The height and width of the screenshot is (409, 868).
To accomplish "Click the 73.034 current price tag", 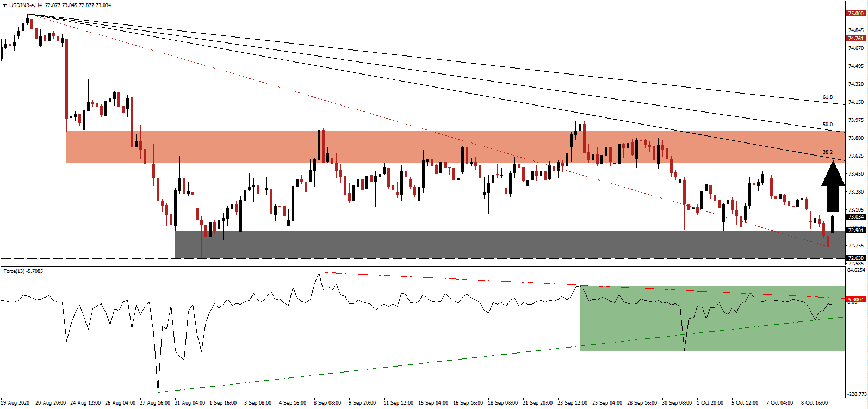I will click(x=856, y=217).
